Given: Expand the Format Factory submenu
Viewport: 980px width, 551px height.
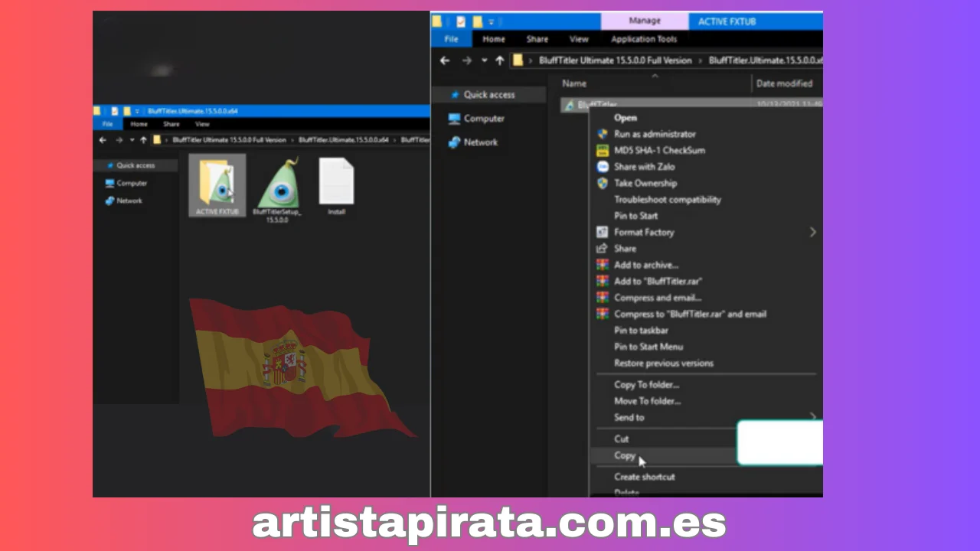Looking at the screenshot, I should pyautogui.click(x=813, y=232).
